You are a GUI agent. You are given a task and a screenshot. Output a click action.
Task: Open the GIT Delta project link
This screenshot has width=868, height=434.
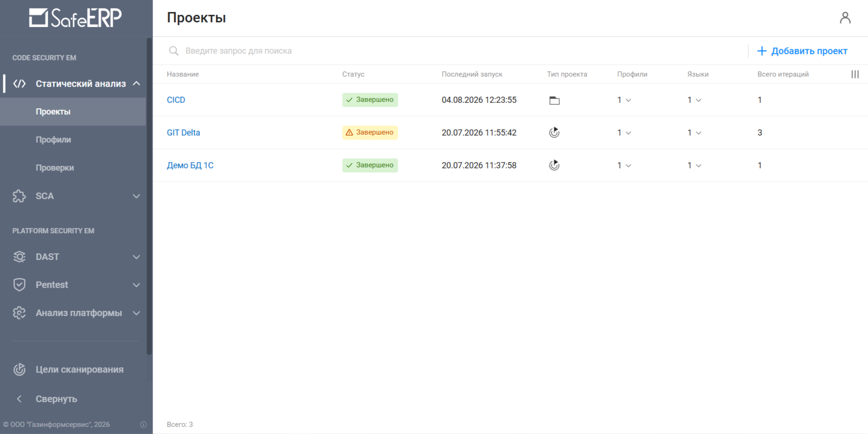(183, 132)
